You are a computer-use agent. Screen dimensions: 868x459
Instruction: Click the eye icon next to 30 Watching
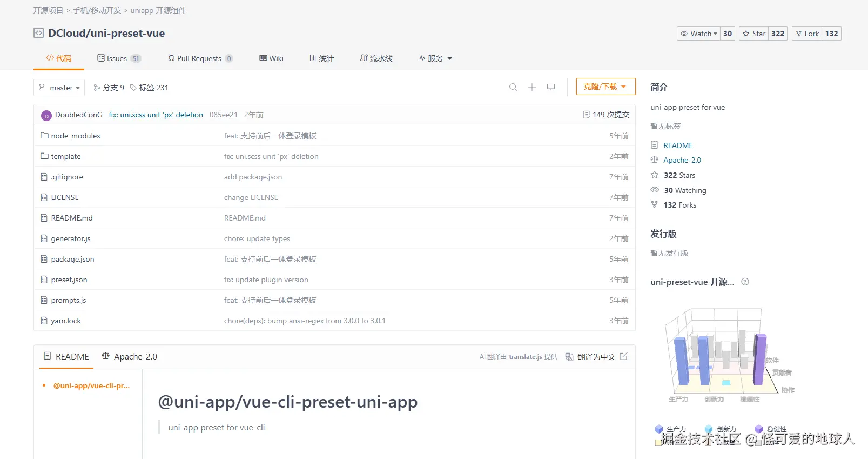655,190
